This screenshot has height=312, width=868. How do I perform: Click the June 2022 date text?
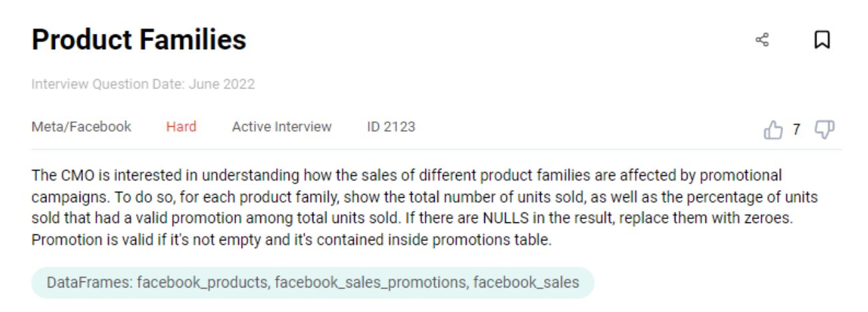pos(222,84)
